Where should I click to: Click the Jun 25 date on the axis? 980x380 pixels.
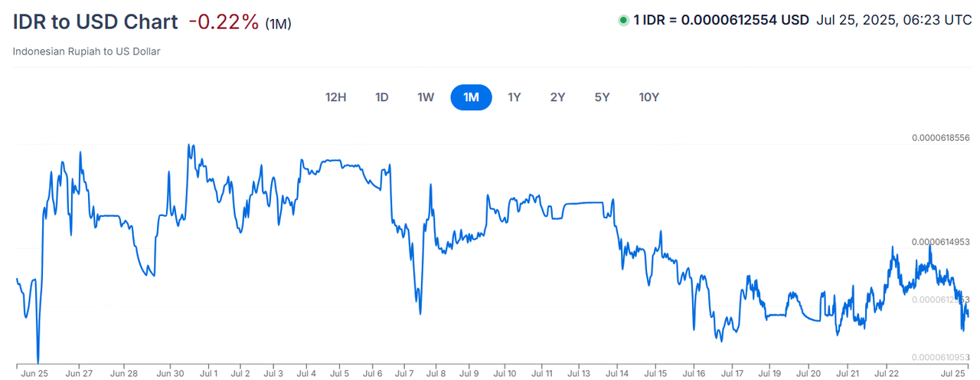(x=35, y=373)
